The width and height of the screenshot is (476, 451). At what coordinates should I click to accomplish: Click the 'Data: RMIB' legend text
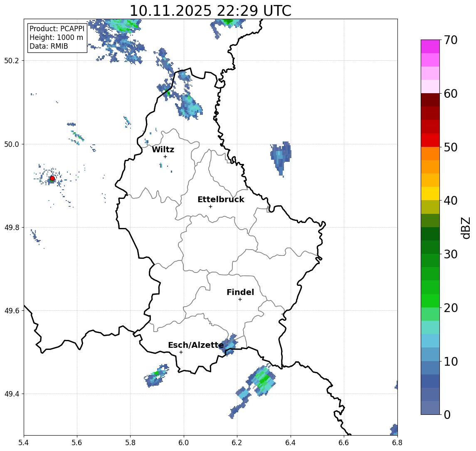click(x=49, y=46)
